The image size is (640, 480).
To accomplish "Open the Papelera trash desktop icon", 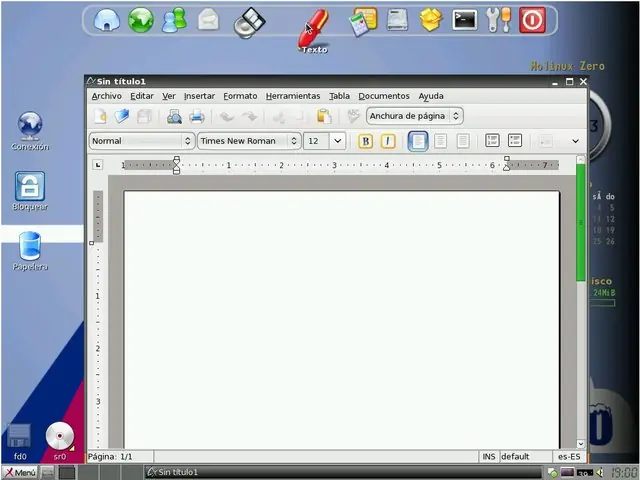I will 30,251.
